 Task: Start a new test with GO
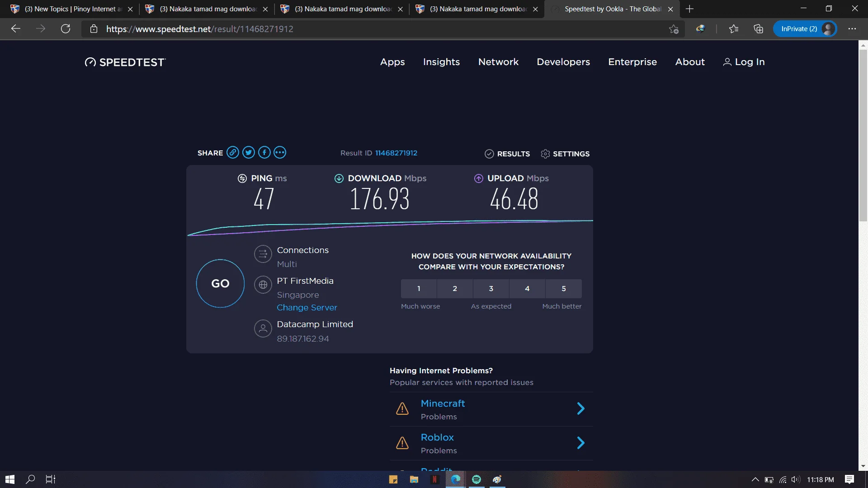(x=220, y=284)
